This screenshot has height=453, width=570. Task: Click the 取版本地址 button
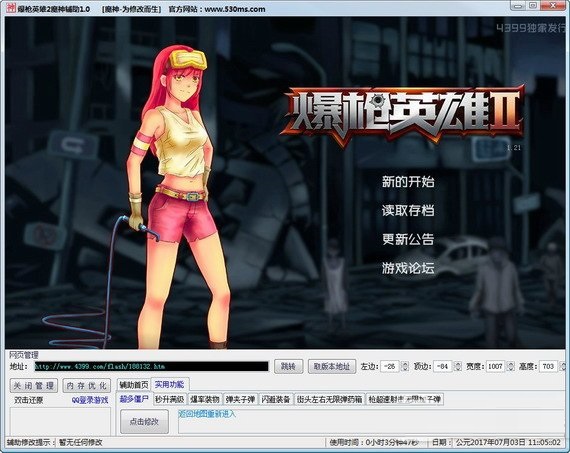point(332,366)
